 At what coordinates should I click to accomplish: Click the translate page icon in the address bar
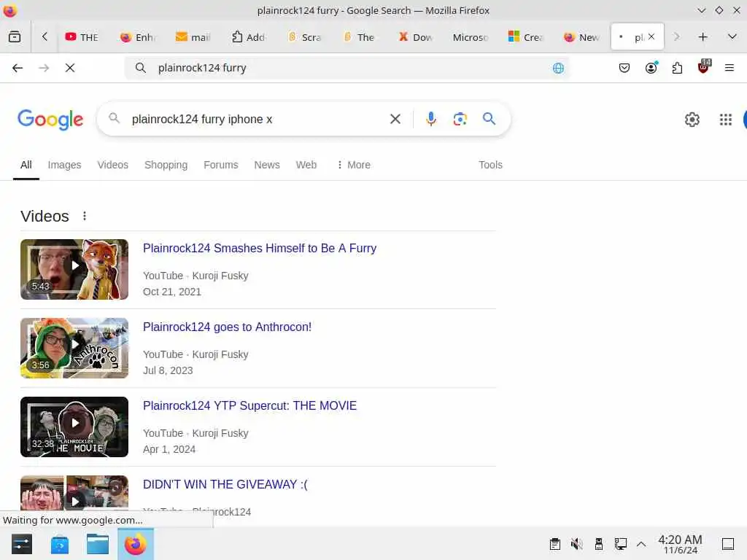pyautogui.click(x=558, y=68)
